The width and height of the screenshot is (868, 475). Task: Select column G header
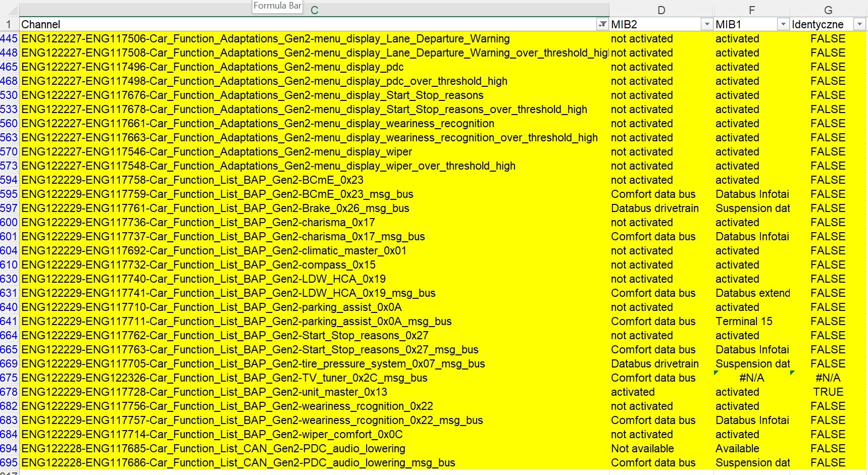pos(828,10)
